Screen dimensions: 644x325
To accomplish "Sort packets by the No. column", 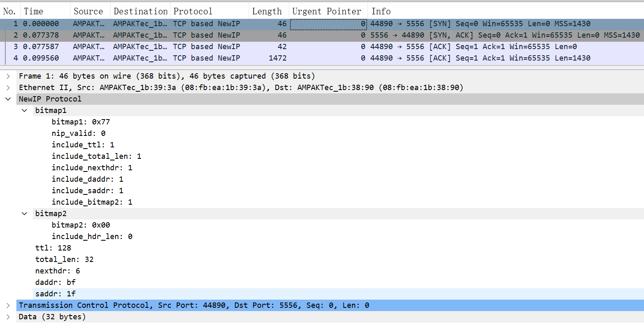I will coord(9,11).
